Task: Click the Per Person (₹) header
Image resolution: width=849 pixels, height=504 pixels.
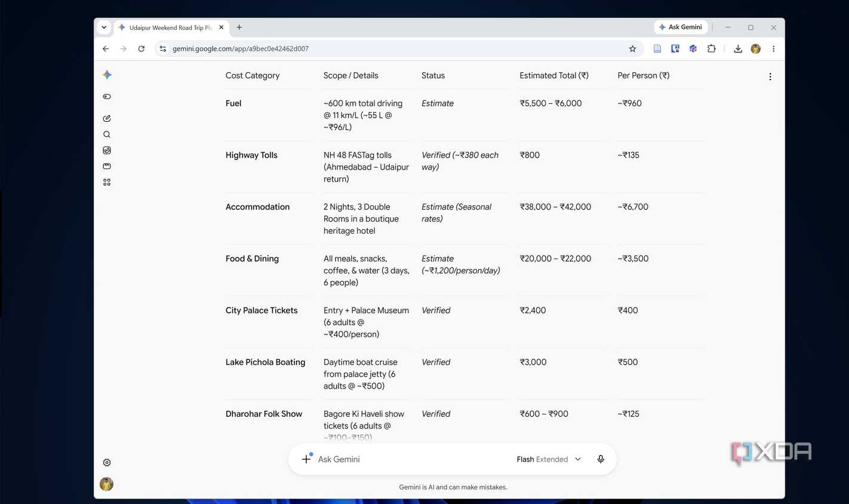Action: click(x=644, y=76)
